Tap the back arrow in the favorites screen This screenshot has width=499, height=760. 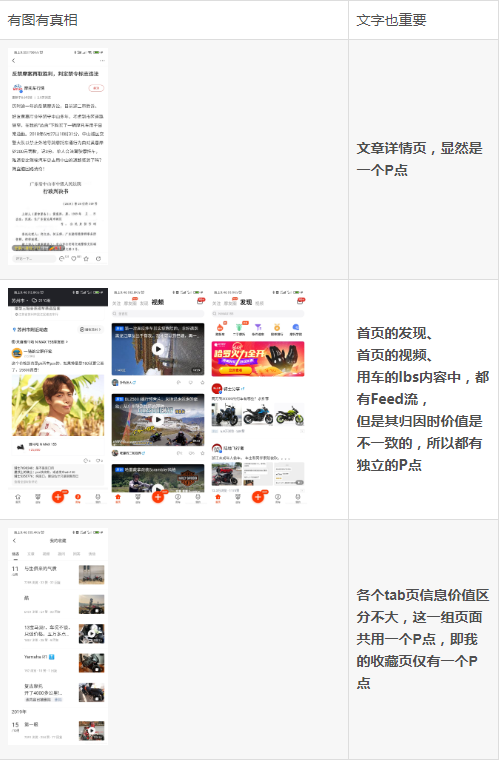[x=14, y=540]
